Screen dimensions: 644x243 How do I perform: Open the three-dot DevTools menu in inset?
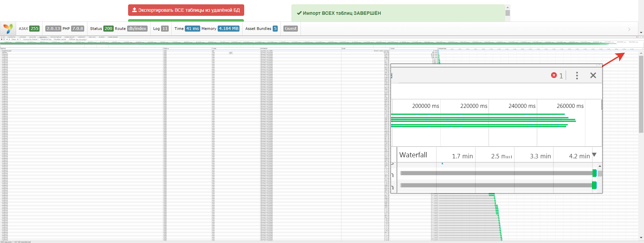577,75
